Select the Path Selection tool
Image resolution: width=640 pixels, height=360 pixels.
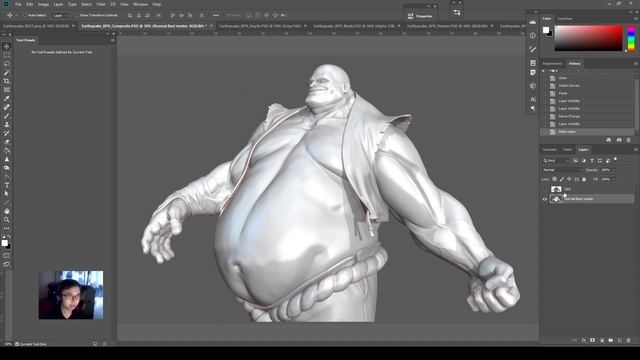click(x=7, y=194)
